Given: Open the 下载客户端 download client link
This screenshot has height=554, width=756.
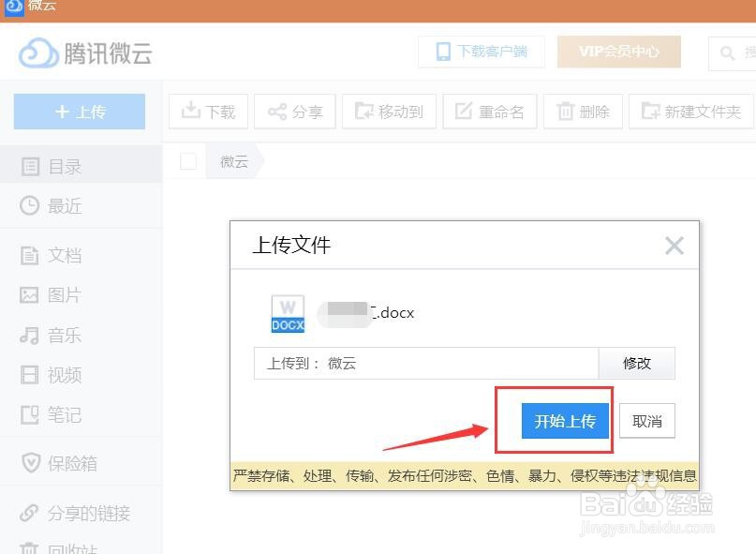Looking at the screenshot, I should (482, 52).
